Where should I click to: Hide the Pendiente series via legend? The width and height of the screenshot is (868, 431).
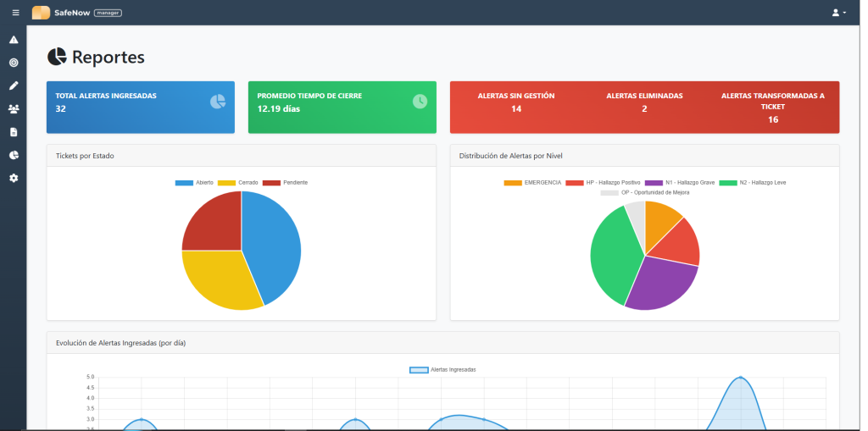(x=285, y=183)
